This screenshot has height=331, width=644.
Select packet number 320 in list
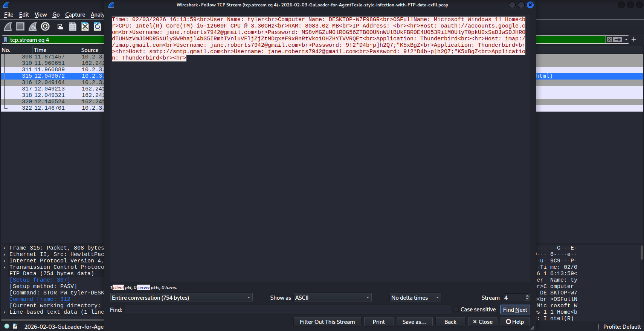(52, 102)
